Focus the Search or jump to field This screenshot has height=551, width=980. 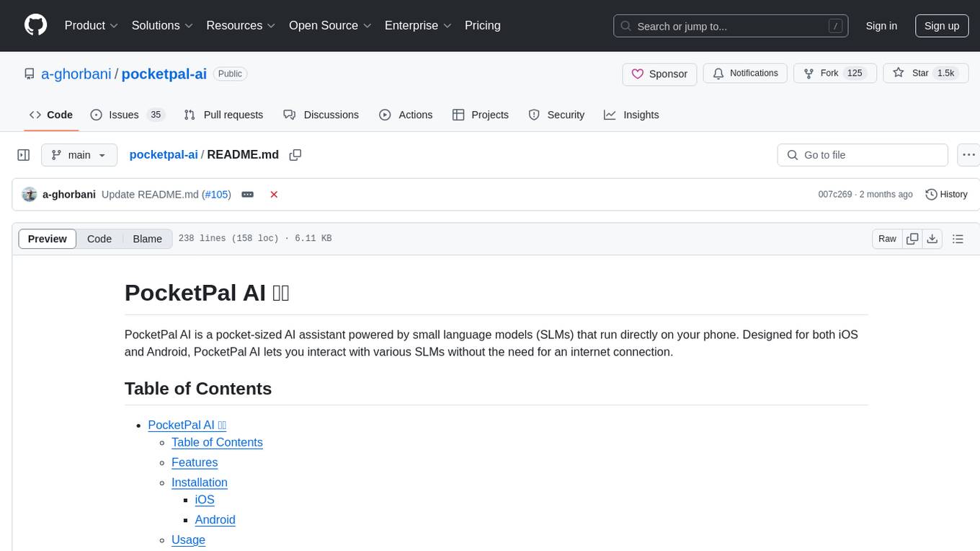[x=732, y=26]
